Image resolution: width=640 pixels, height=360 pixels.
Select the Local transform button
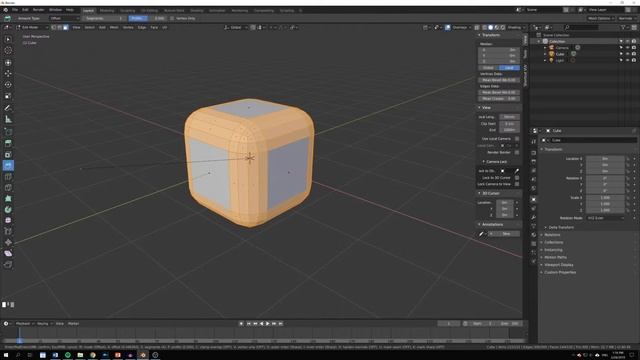point(509,68)
